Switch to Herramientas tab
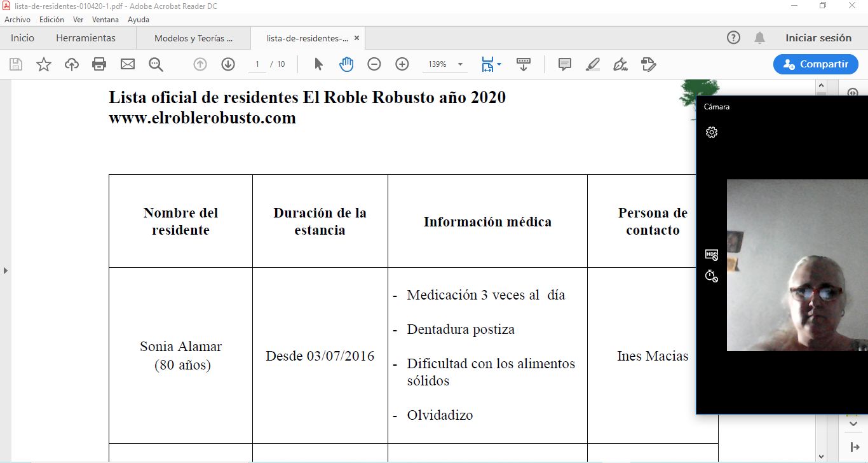 tap(86, 38)
